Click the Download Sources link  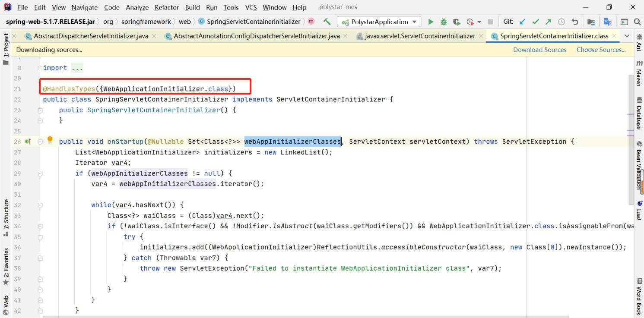539,50
